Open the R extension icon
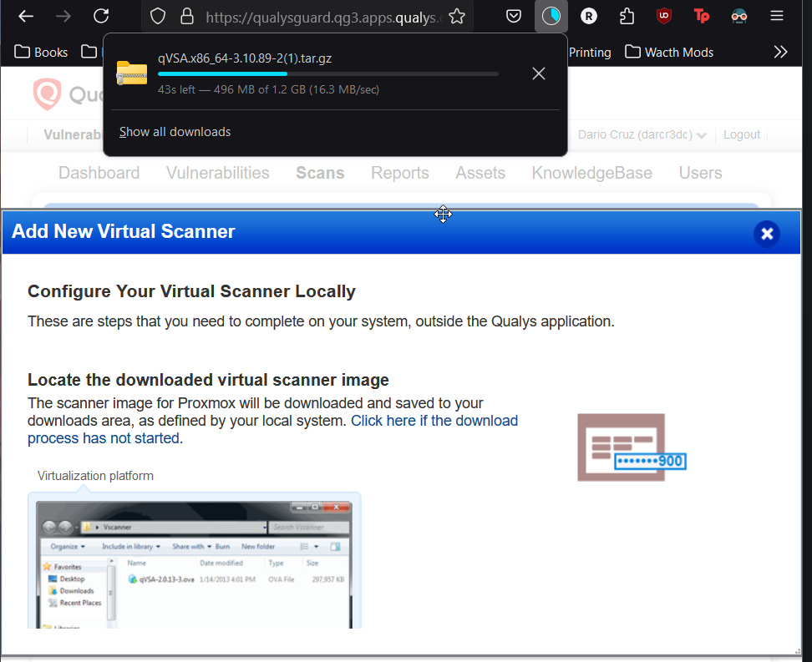Viewport: 812px width, 662px height. click(589, 17)
